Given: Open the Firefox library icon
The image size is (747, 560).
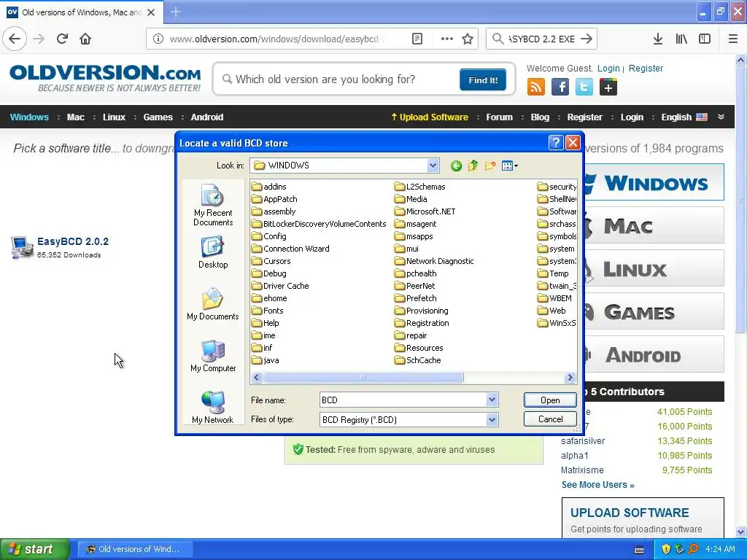Looking at the screenshot, I should point(681,39).
